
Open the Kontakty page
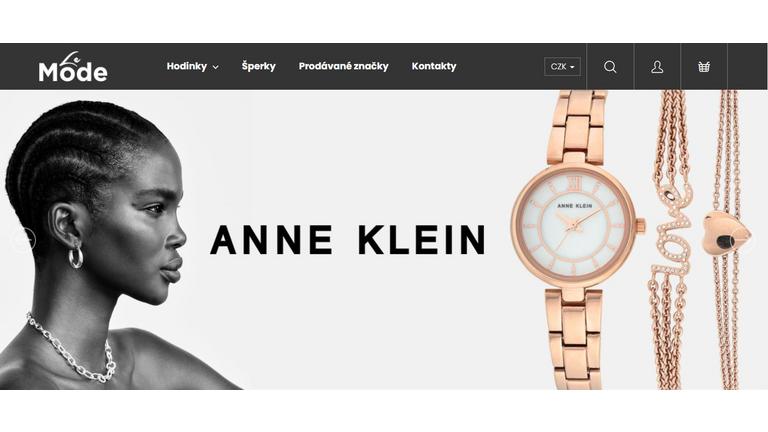click(x=434, y=66)
